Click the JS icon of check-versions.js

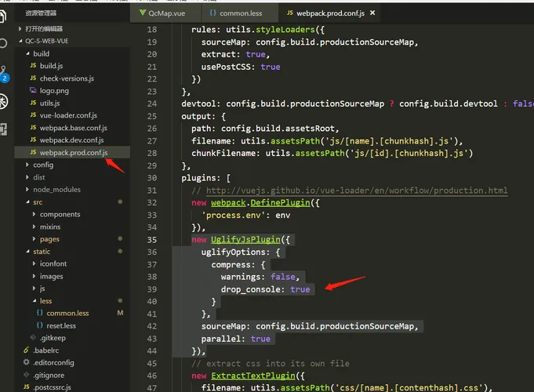click(x=33, y=78)
